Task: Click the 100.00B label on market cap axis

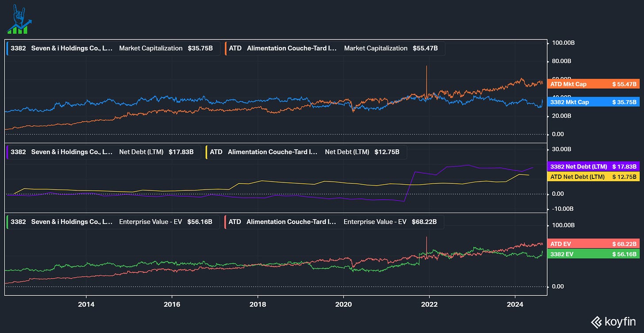Action: (563, 43)
